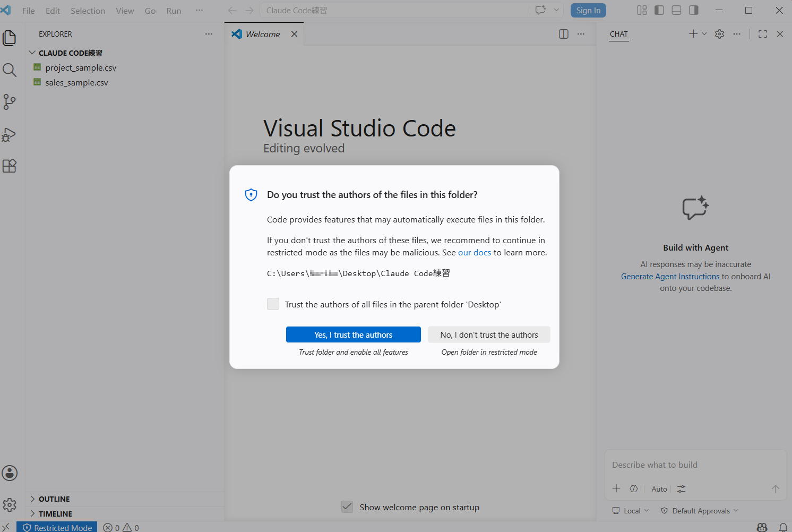Click Restricted Mode in status bar

57,527
